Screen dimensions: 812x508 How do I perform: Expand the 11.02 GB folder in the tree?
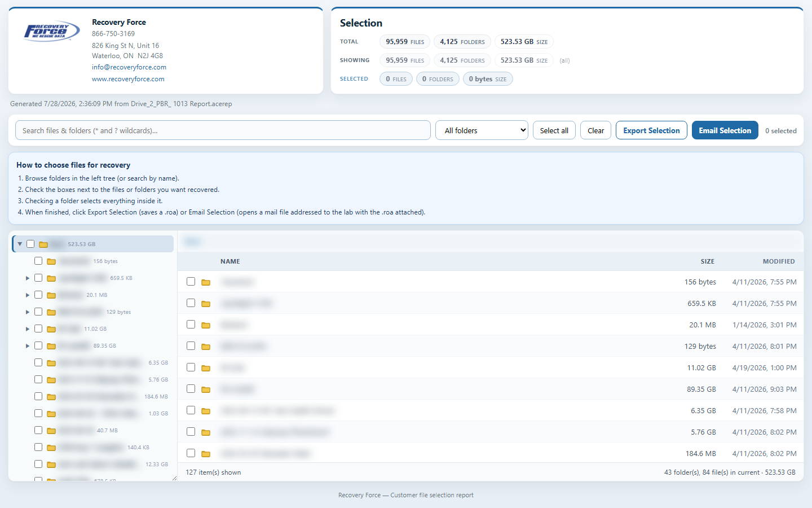[x=28, y=329]
